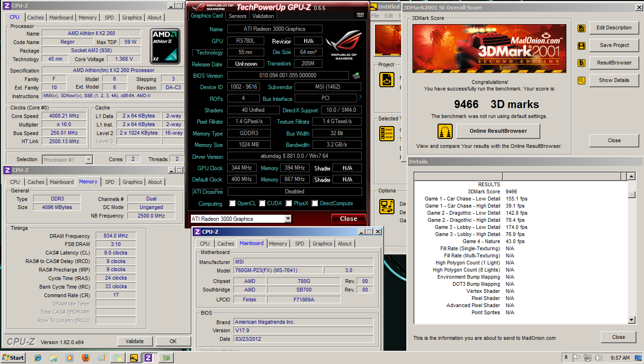
Task: Switch to 3DMark2001 taskbar button
Action: [134, 358]
